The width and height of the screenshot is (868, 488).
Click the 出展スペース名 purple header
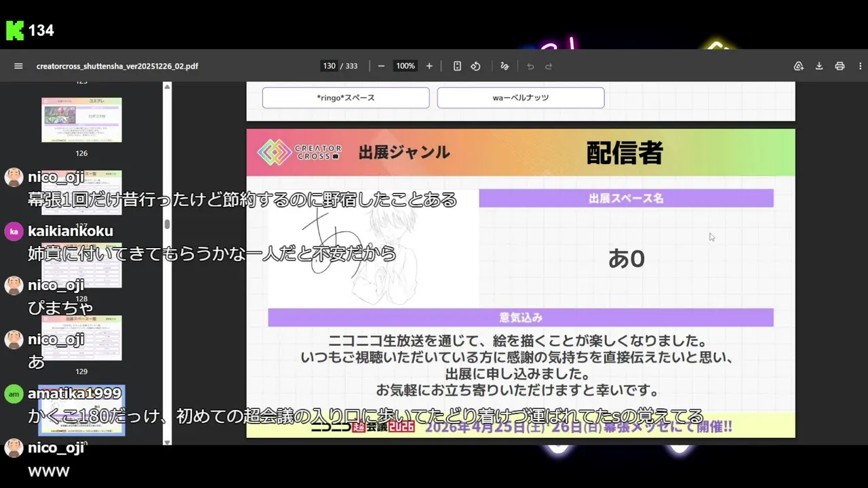626,198
